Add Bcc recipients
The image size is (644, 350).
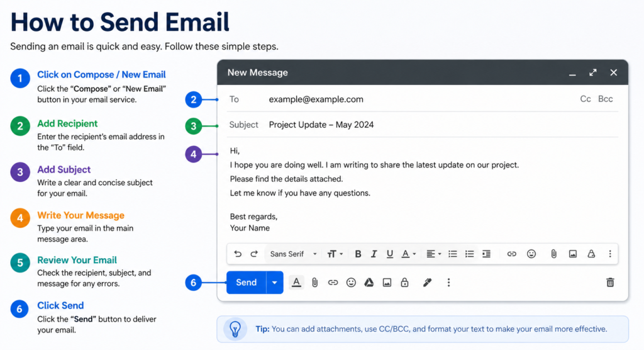pyautogui.click(x=606, y=99)
